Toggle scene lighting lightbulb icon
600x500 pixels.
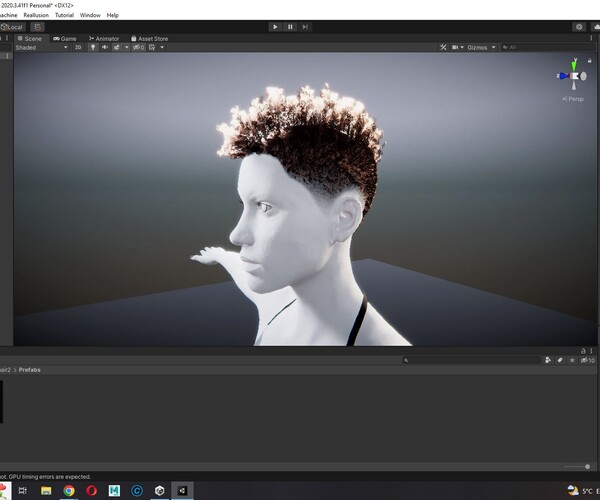[x=93, y=47]
